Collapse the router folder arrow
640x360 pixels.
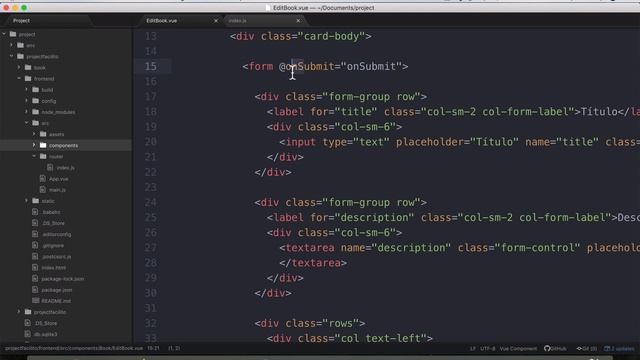(34, 156)
